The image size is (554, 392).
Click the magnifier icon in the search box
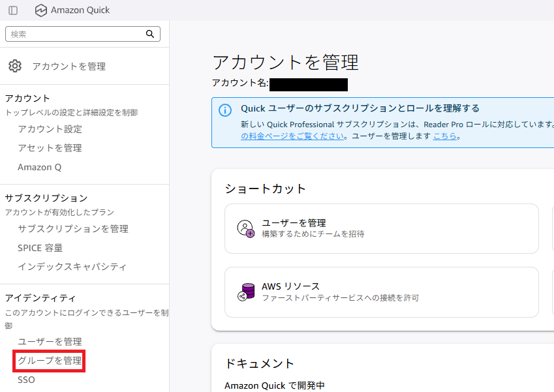[x=150, y=34]
